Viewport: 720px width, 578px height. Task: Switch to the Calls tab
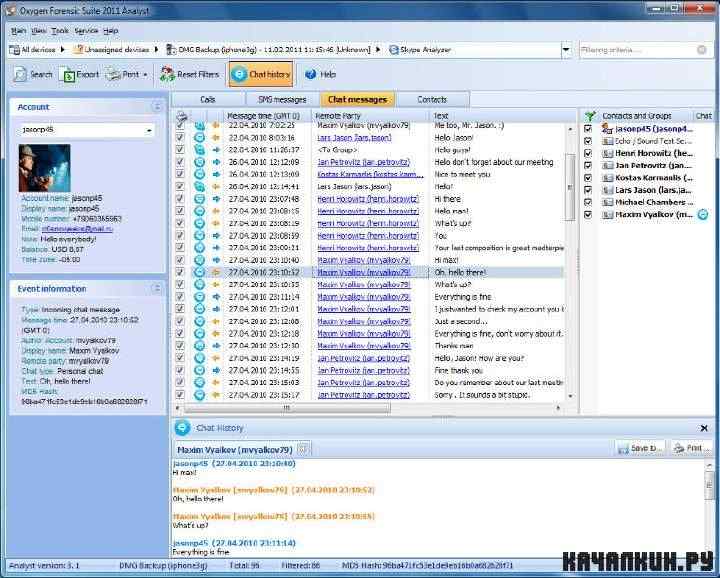(x=208, y=99)
